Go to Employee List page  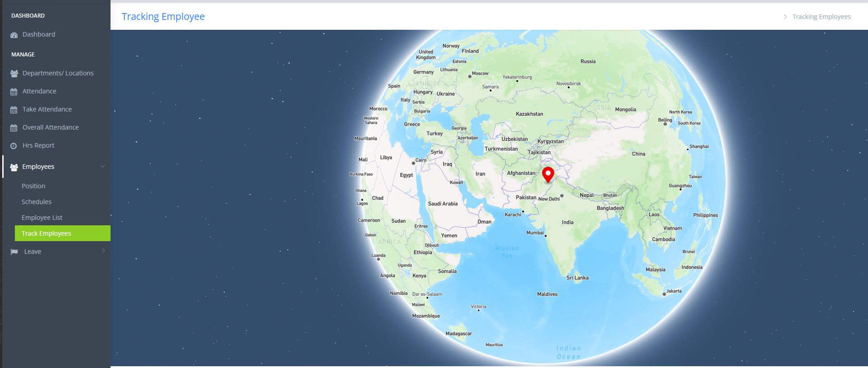[x=42, y=218]
